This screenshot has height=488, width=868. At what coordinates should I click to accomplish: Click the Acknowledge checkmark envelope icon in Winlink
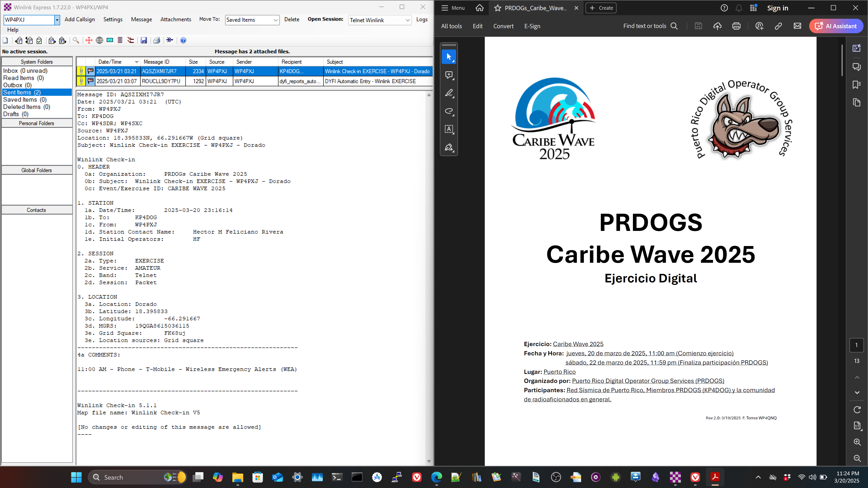coord(39,40)
